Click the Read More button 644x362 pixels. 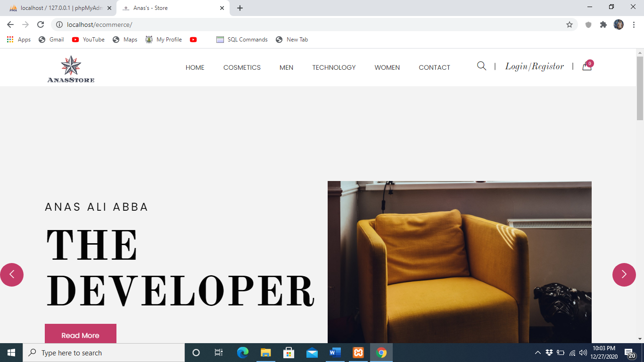[x=81, y=334]
